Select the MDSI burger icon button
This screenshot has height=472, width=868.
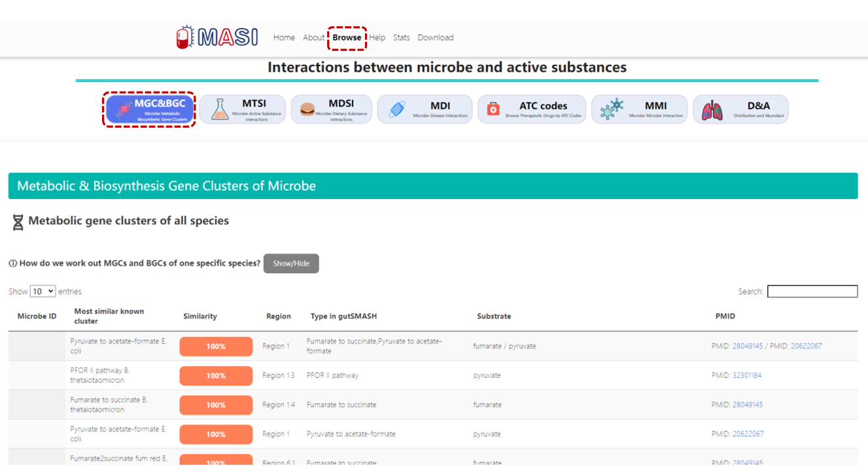coord(331,109)
